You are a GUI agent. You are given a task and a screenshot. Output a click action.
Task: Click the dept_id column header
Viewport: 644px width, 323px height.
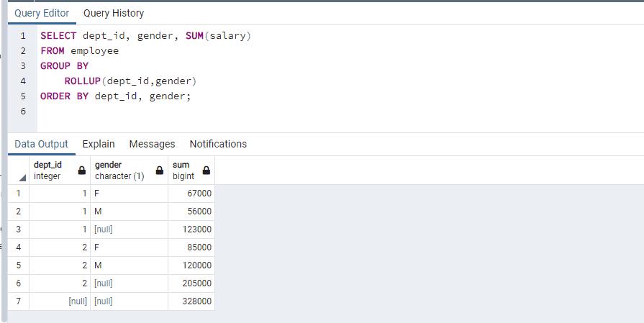(x=49, y=170)
